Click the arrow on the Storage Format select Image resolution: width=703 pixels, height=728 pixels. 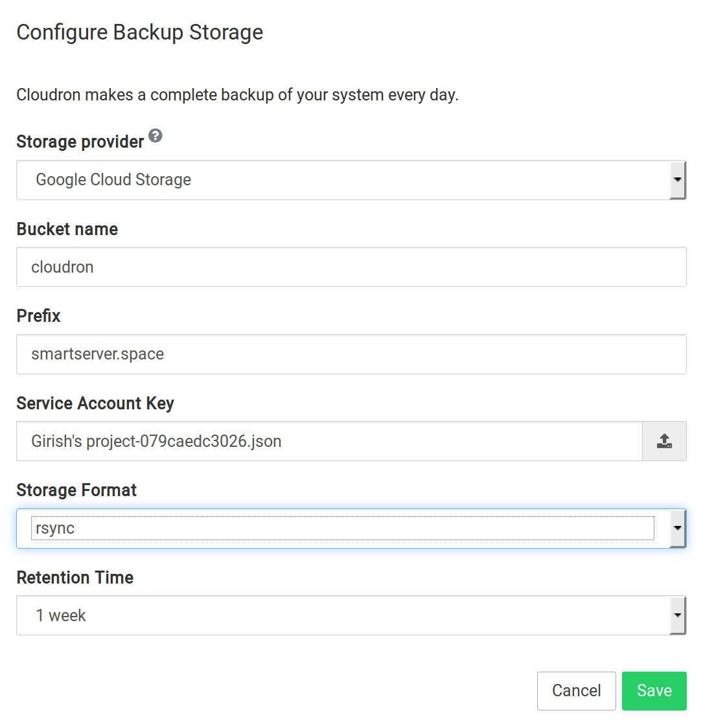pos(677,529)
